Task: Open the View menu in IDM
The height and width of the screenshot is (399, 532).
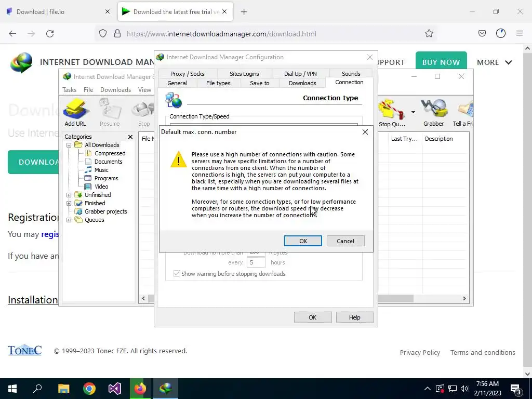Action: [144, 89]
